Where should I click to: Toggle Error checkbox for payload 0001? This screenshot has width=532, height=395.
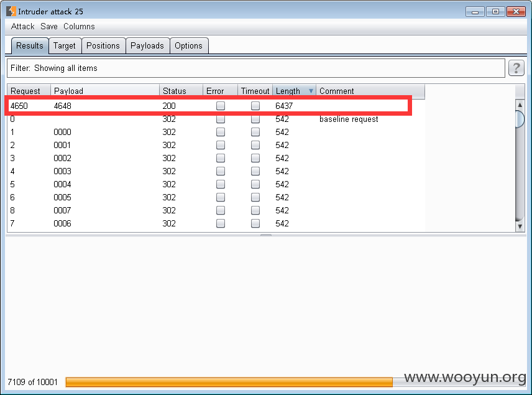[221, 145]
